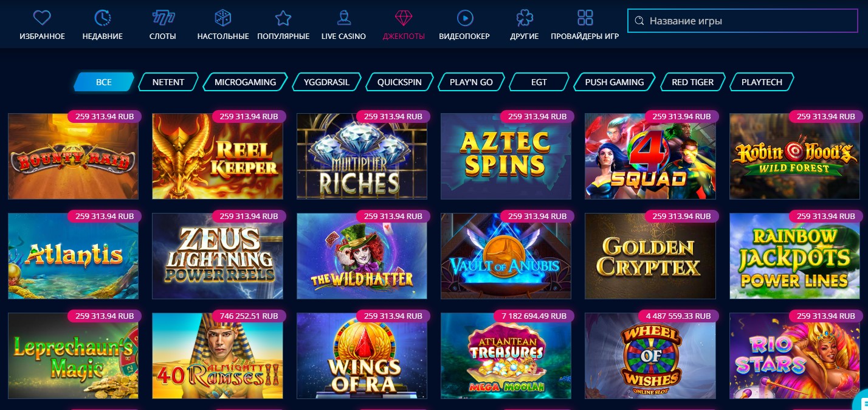
Task: Choose the RED TIGER provider filter
Action: [692, 82]
